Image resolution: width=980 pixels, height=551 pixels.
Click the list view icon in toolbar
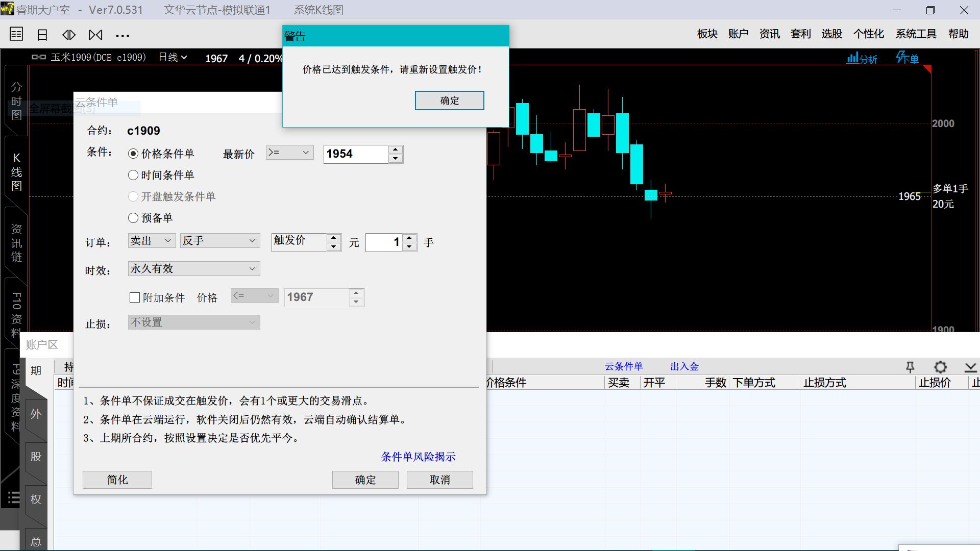[16, 34]
